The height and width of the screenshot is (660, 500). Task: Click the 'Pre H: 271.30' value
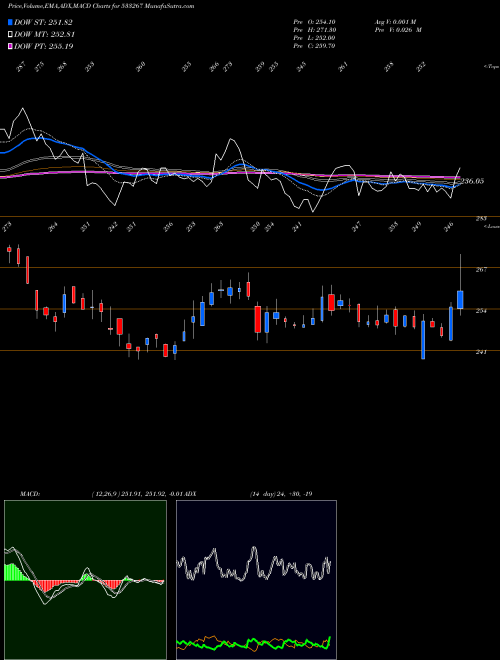pyautogui.click(x=314, y=30)
